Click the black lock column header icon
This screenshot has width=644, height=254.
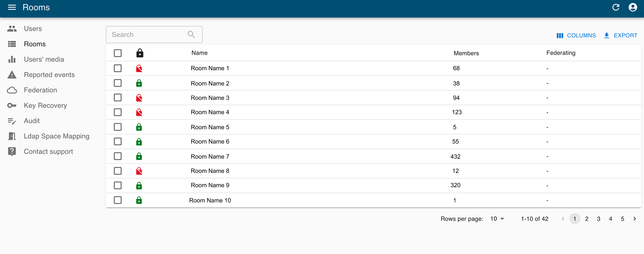[140, 53]
